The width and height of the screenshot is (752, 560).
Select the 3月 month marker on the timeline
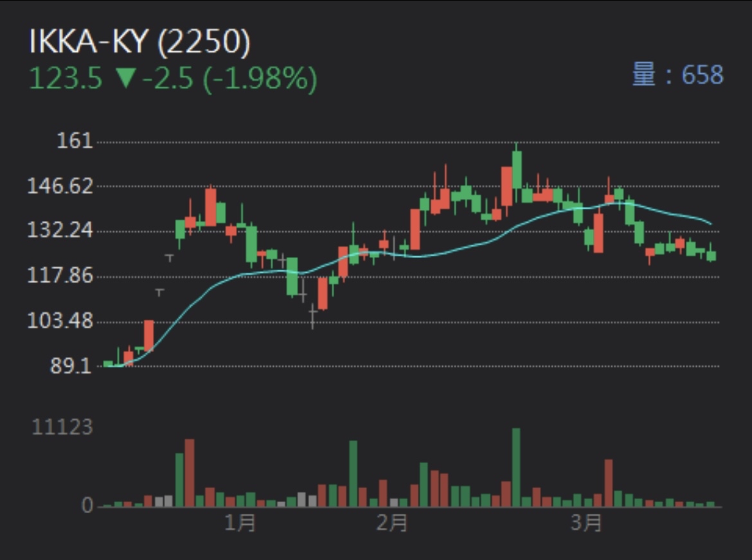click(x=586, y=522)
